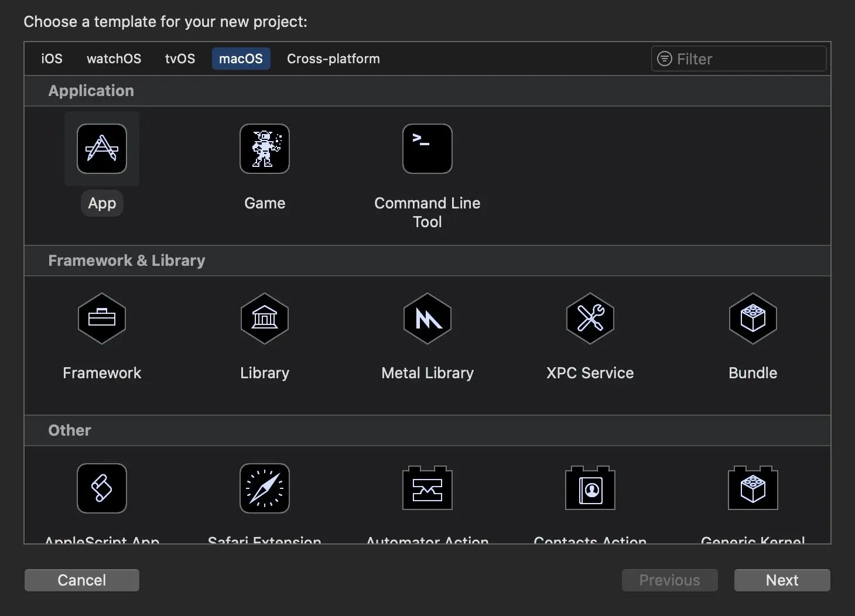Image resolution: width=855 pixels, height=616 pixels.
Task: Click the Framework label text
Action: pyautogui.click(x=102, y=373)
